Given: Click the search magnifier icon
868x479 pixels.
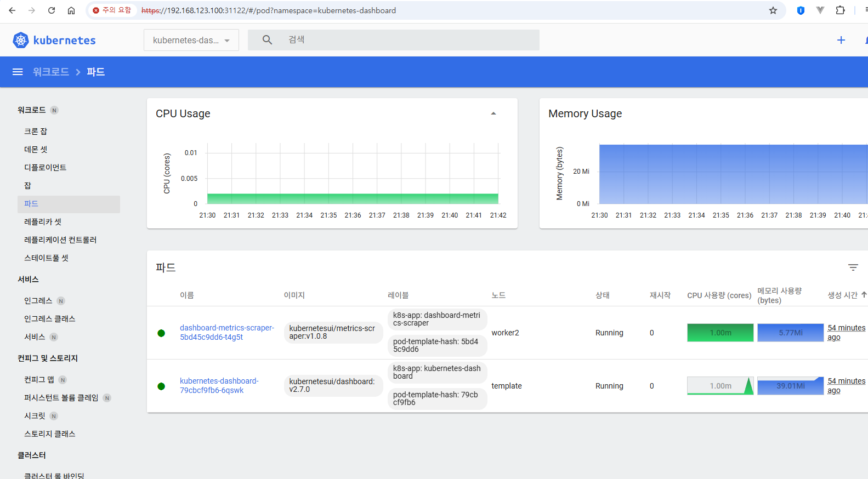Looking at the screenshot, I should 267,39.
